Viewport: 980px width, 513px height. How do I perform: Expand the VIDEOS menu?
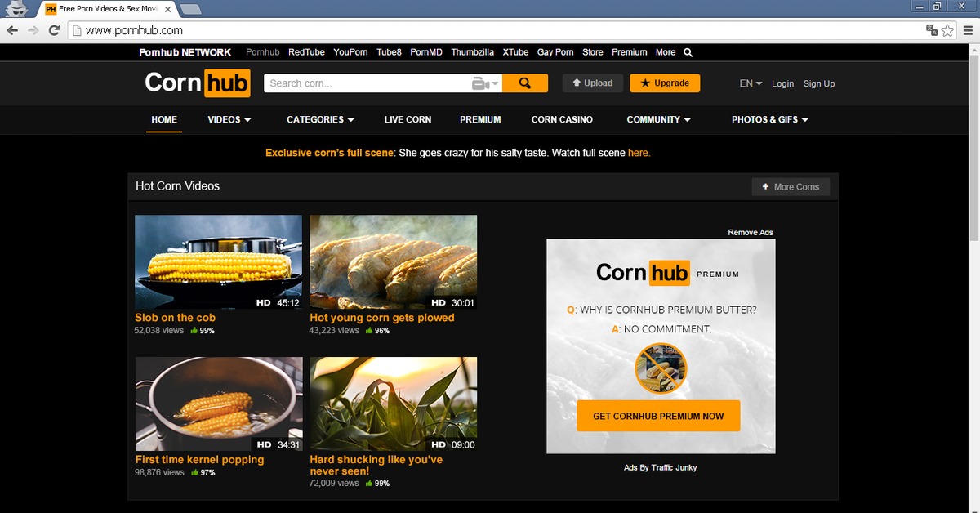(x=229, y=119)
